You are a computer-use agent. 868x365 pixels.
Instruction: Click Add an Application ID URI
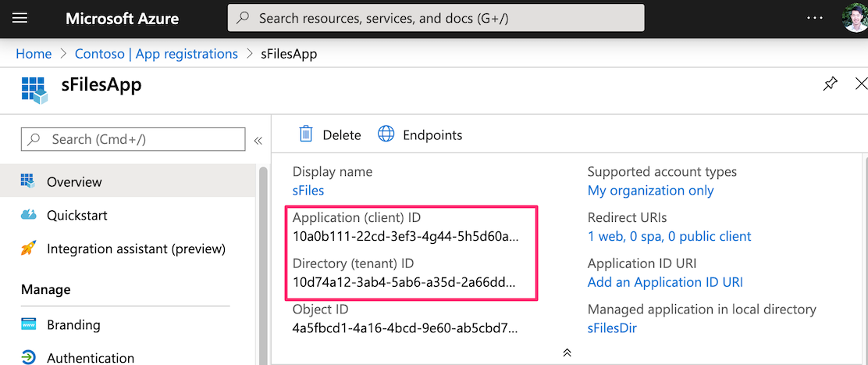coord(665,282)
